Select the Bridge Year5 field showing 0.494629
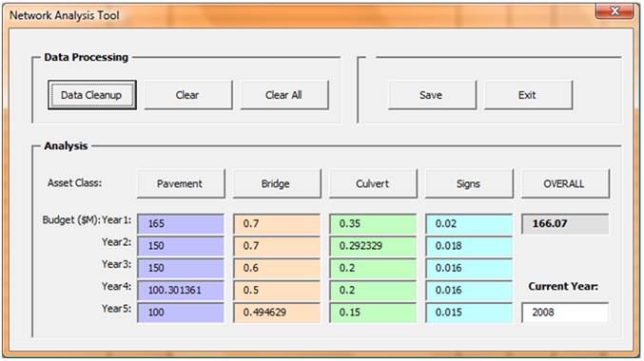Image resolution: width=644 pixels, height=361 pixels. click(277, 313)
